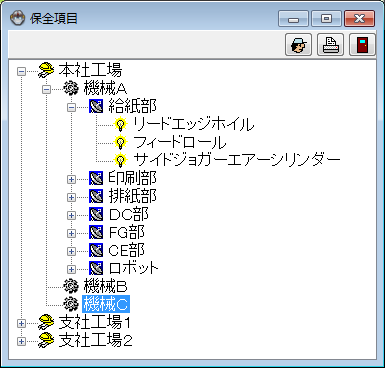Click the bulb icon beside リードエッジホイル
Image resolution: width=385 pixels, height=368 pixels.
pos(120,125)
